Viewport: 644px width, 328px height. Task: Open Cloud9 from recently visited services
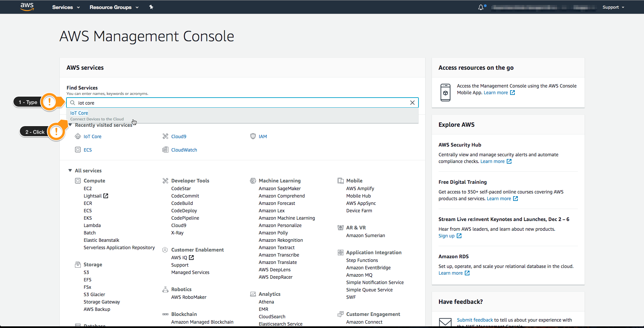pos(179,136)
